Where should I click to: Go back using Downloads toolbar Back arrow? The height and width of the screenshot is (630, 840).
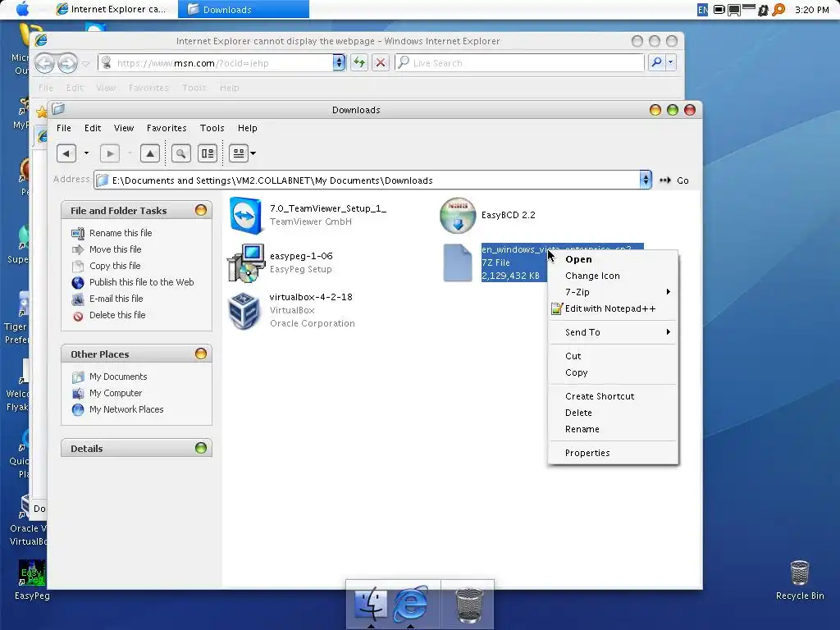tap(66, 153)
